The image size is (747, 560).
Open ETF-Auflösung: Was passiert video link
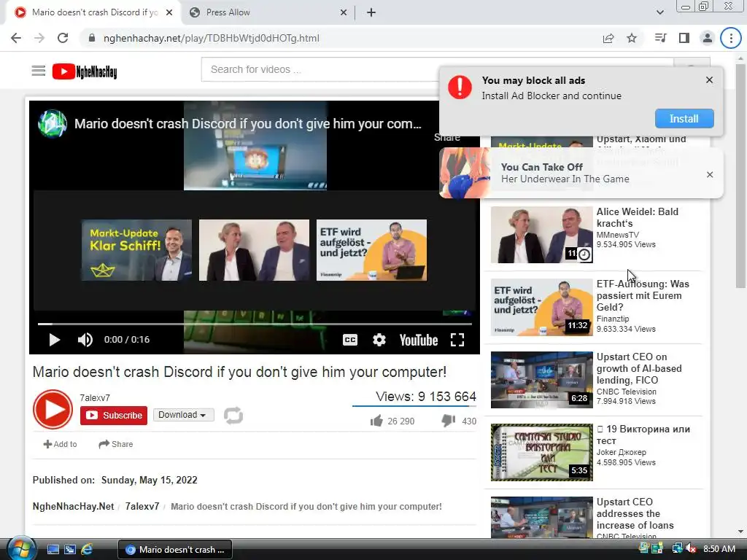[643, 296]
